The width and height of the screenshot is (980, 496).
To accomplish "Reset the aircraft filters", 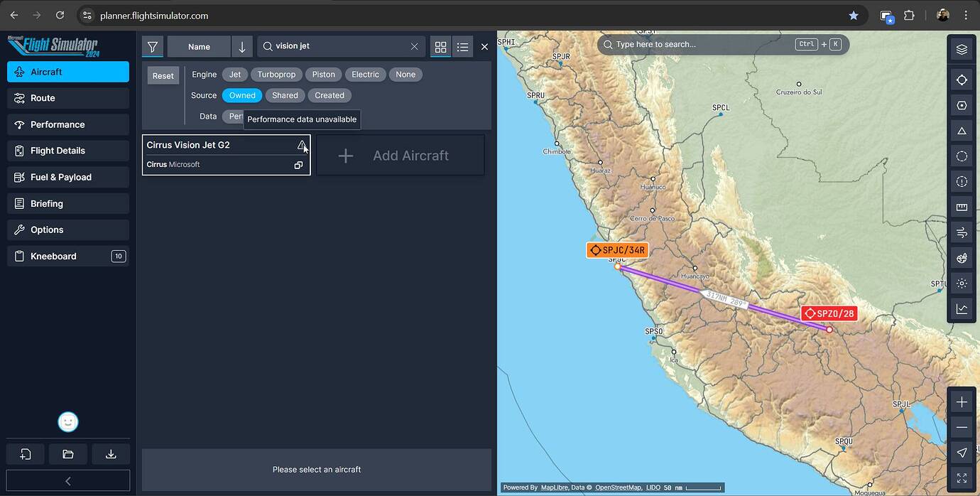I will point(163,76).
